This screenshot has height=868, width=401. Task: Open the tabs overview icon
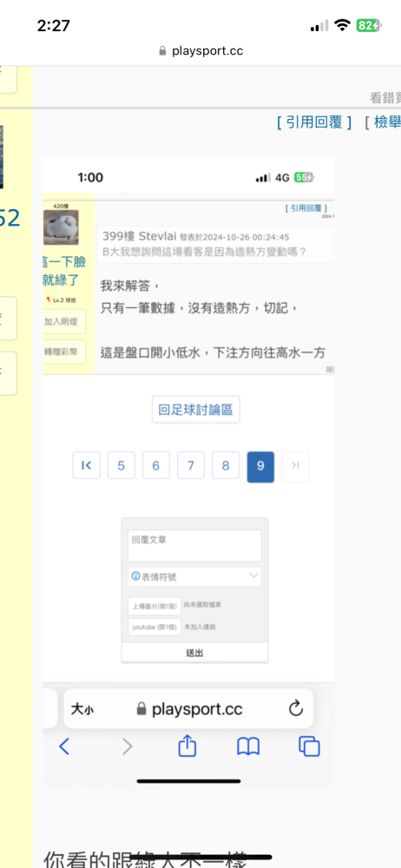click(x=310, y=746)
